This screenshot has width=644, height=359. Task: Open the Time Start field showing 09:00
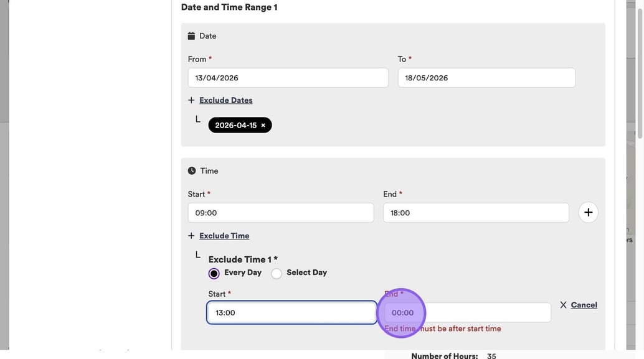point(280,213)
